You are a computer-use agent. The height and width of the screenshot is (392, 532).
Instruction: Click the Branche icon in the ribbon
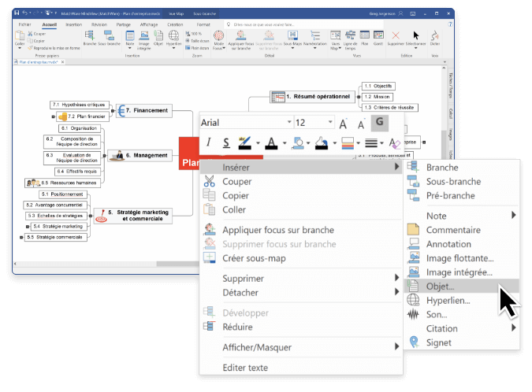pyautogui.click(x=90, y=38)
